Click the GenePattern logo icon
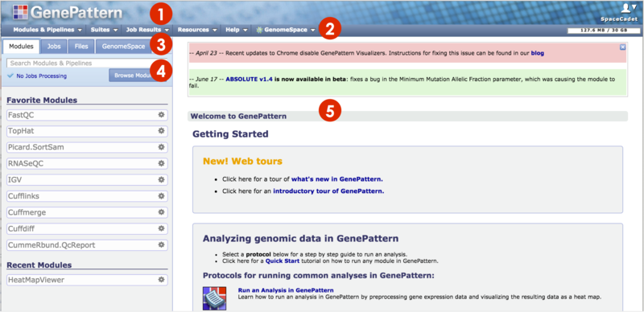Screen dimensions: 644x312 [x=21, y=12]
